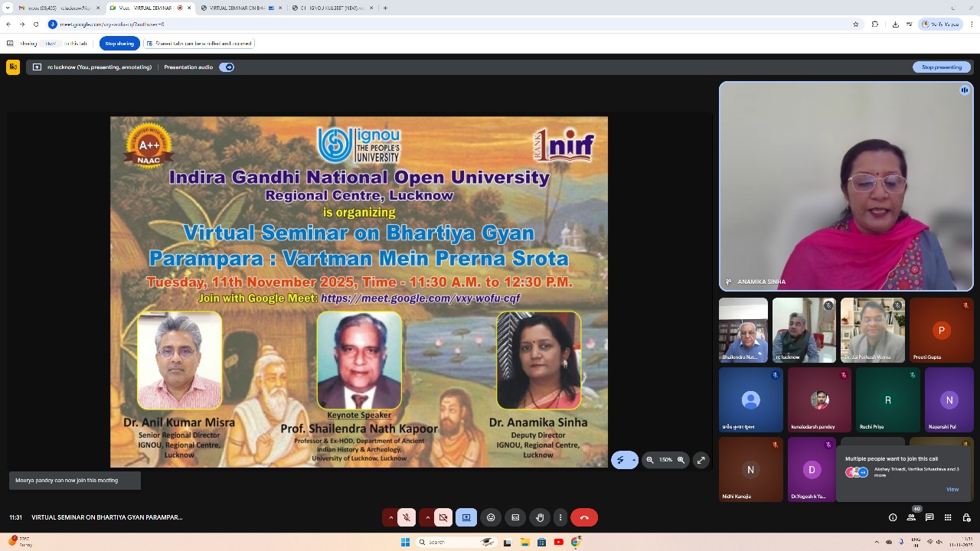Open the emoji reactions button
Screen dimensions: 980x551
pyautogui.click(x=491, y=518)
